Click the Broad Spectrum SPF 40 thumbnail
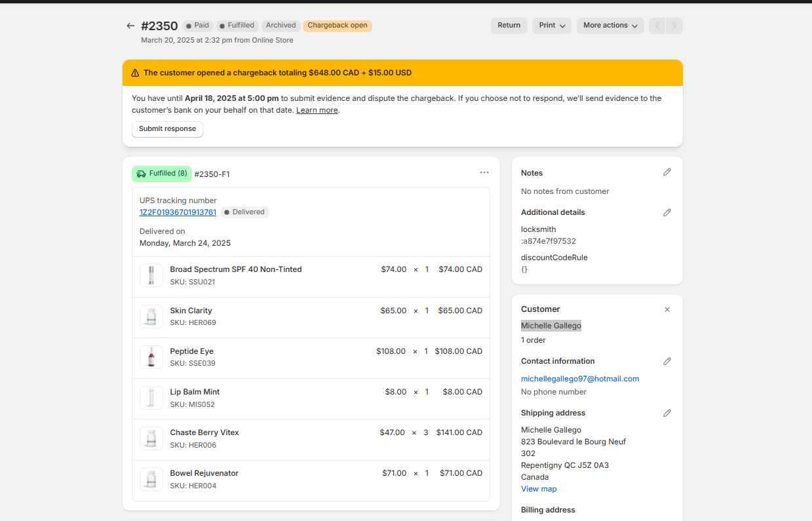The image size is (812, 521). coord(151,275)
